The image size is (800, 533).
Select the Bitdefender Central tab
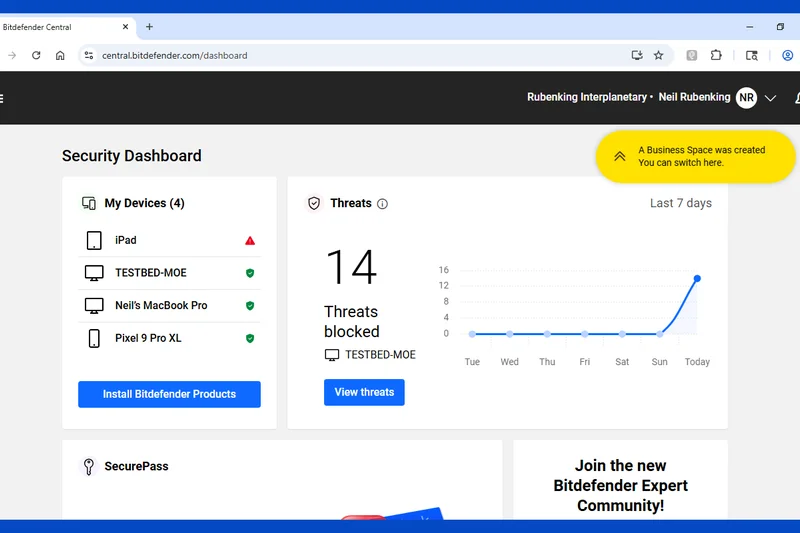coord(64,27)
